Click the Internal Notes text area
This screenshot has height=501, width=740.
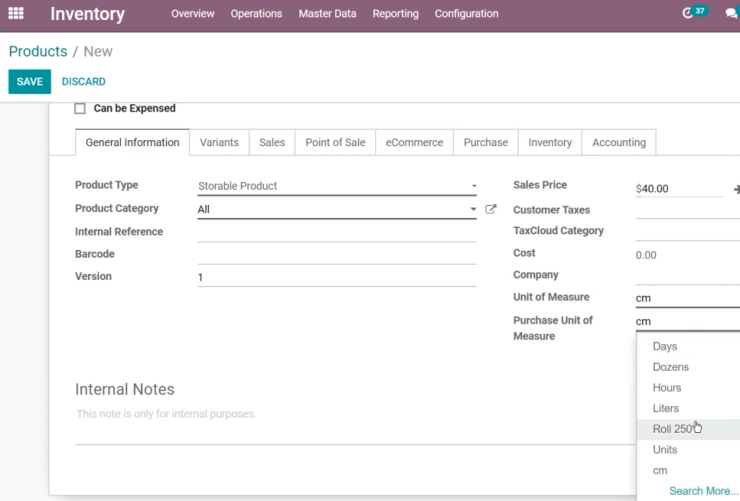tap(355, 425)
